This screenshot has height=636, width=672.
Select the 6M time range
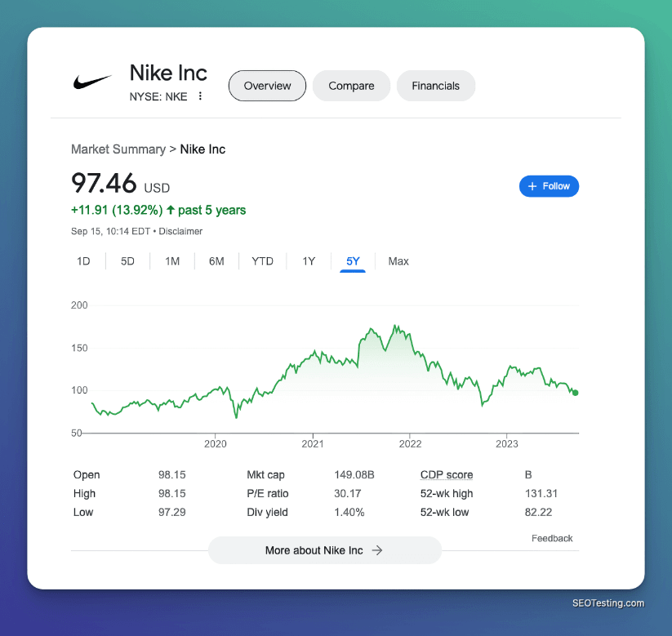click(x=216, y=261)
